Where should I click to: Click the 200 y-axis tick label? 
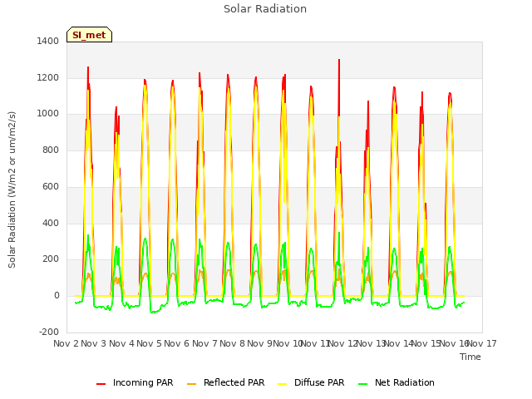coord(51,259)
